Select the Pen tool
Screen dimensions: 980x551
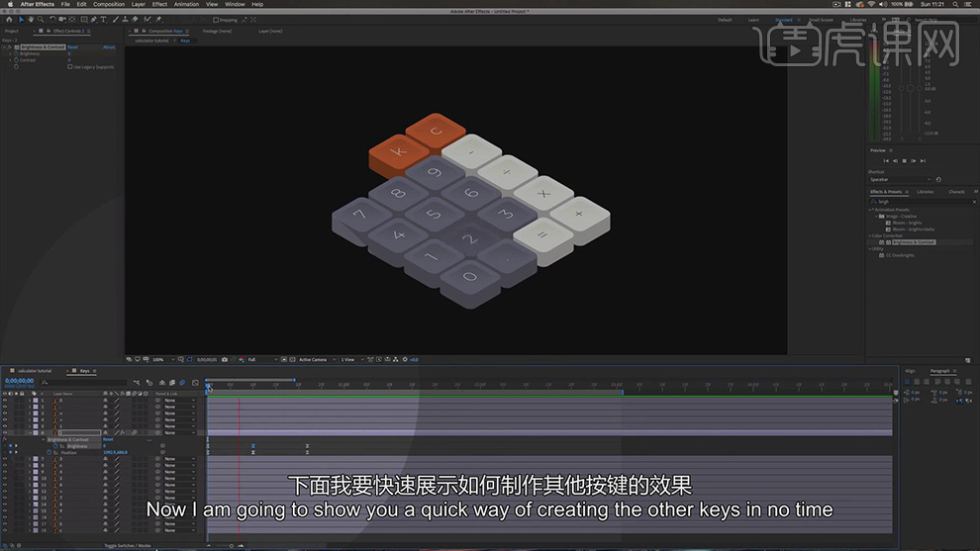pos(94,20)
